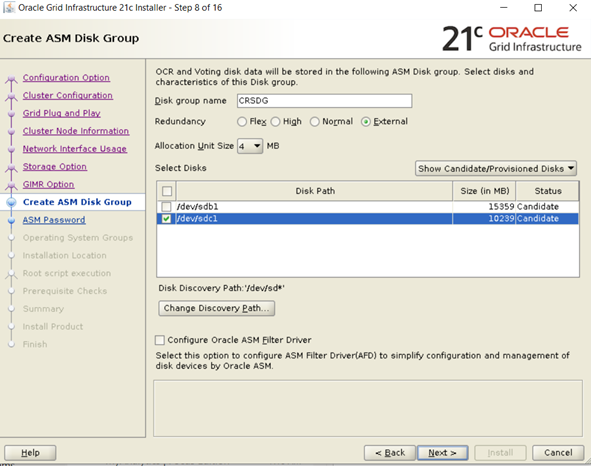Click the Back button
This screenshot has height=466, width=591.
pyautogui.click(x=390, y=453)
